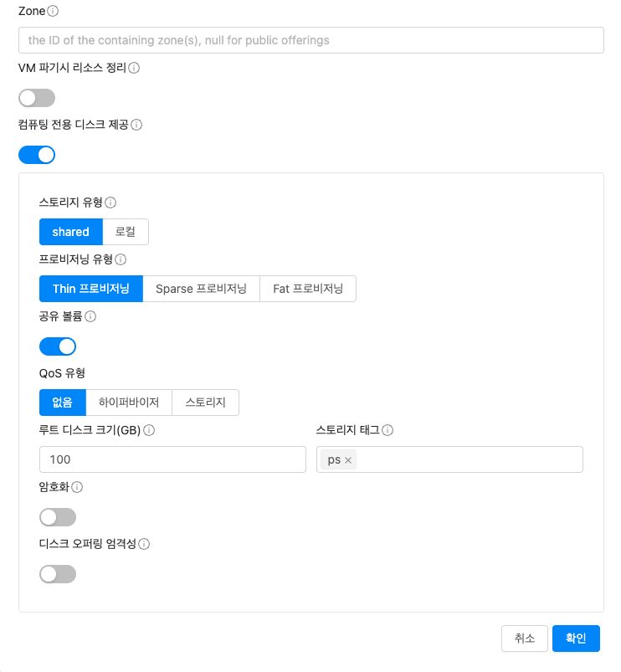
Task: Turn off the 컴퓨팅 전용 디스크 제공 switch
Action: click(37, 155)
